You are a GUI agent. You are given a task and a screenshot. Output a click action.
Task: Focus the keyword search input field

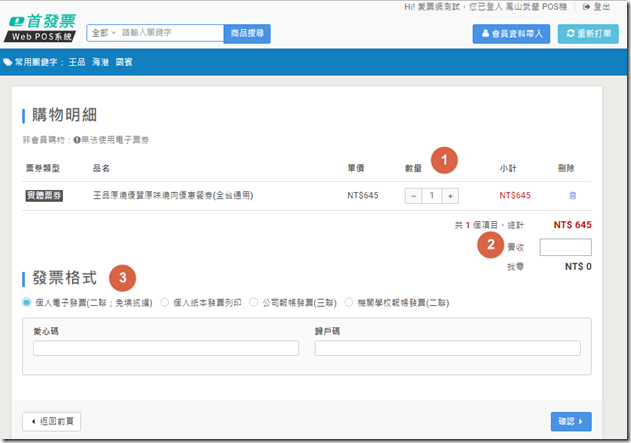(x=171, y=33)
